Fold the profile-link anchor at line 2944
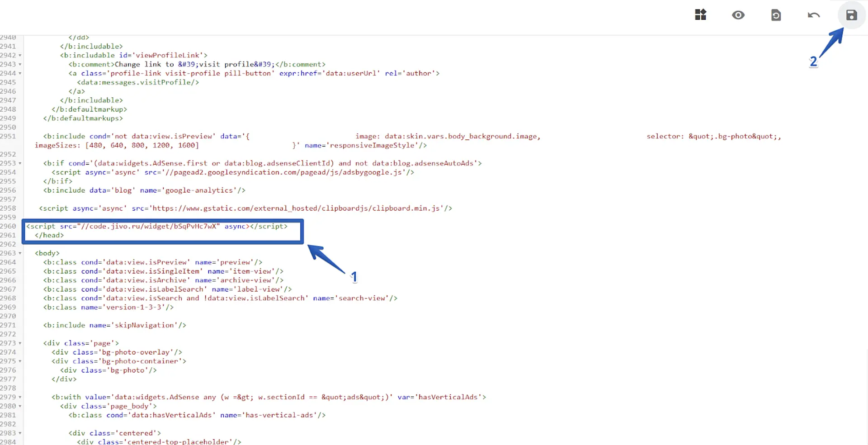This screenshot has height=445, width=868. click(20, 74)
